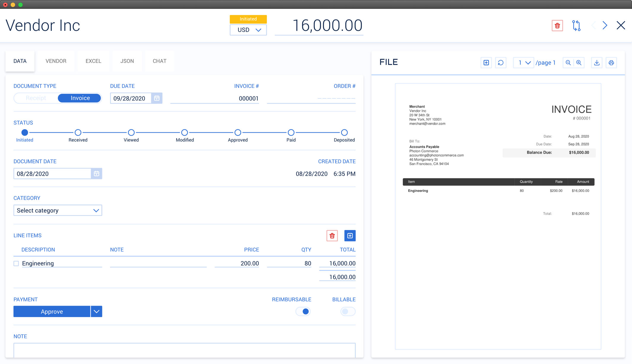The image size is (632, 364).
Task: Print the invoice file
Action: [611, 63]
